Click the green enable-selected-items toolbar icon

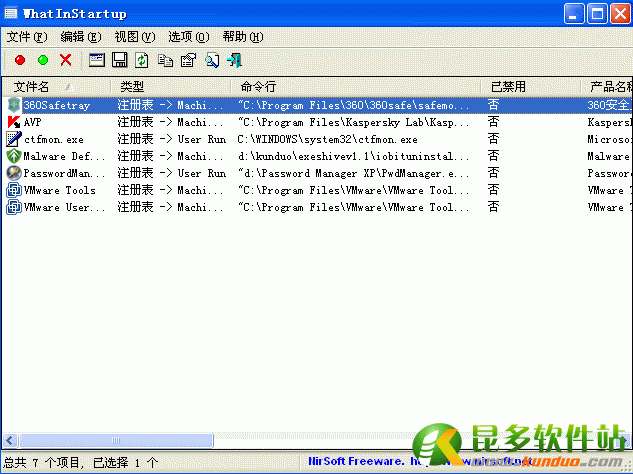pyautogui.click(x=43, y=61)
